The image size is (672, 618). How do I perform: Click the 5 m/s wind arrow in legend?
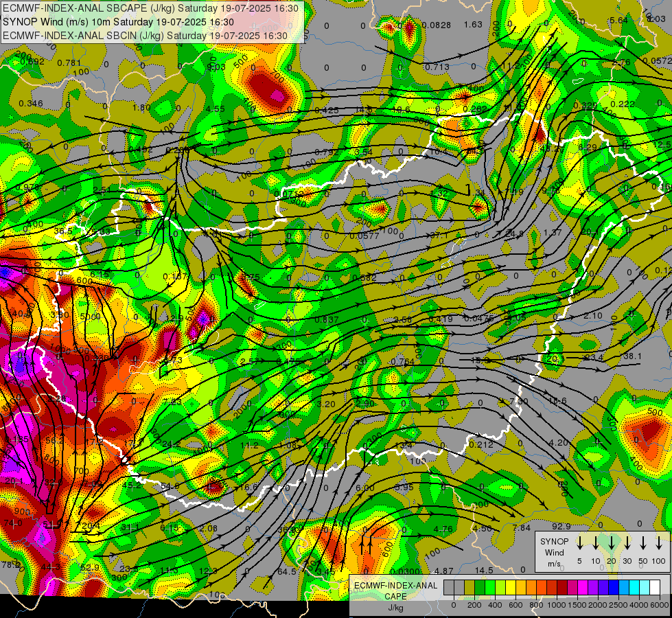[579, 542]
